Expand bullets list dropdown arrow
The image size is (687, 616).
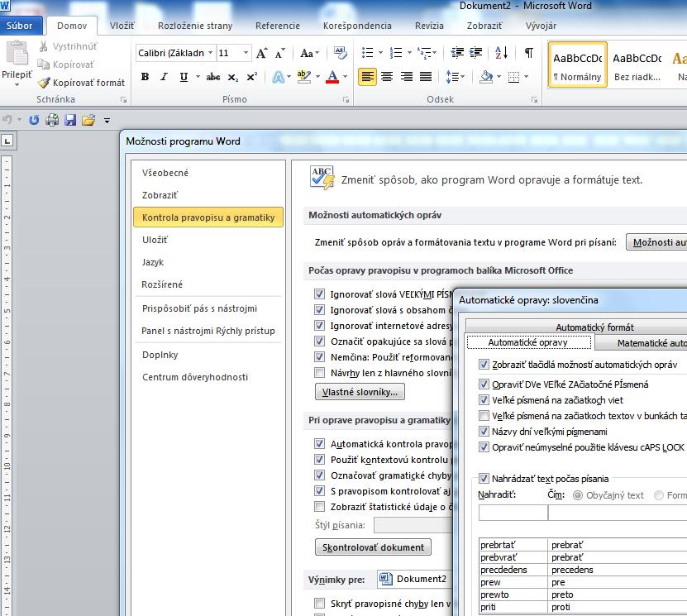(x=380, y=53)
